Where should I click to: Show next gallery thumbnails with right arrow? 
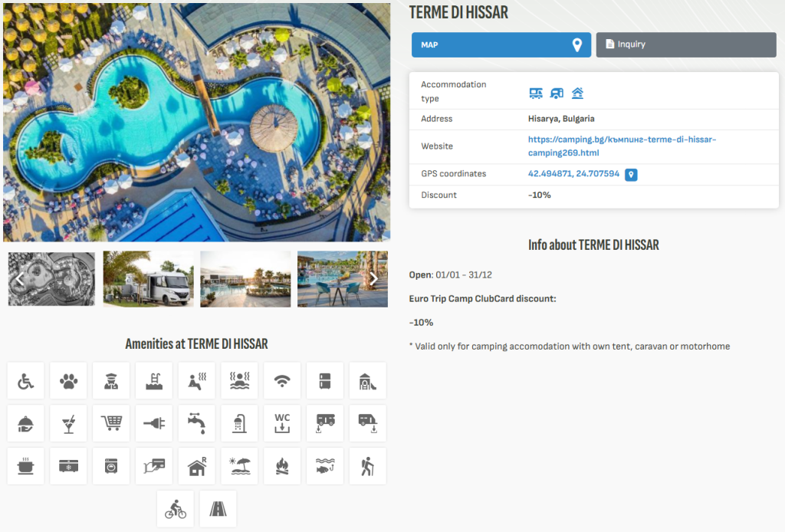point(373,279)
